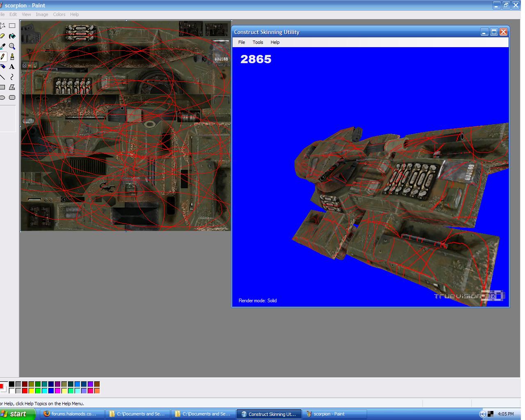
Task: Open File menu in Construct Skinning Utility
Action: [242, 42]
